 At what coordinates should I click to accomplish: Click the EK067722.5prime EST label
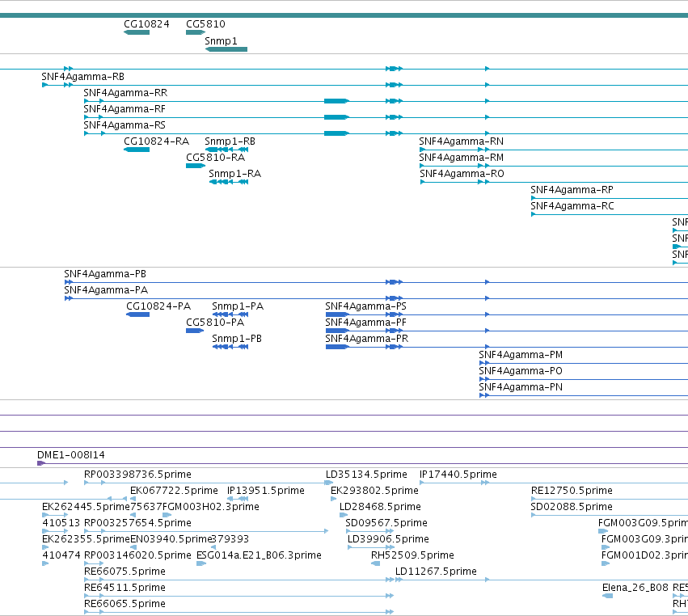[174, 491]
